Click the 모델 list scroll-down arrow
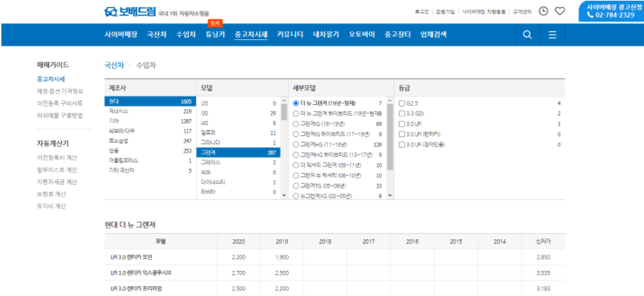 [283, 195]
